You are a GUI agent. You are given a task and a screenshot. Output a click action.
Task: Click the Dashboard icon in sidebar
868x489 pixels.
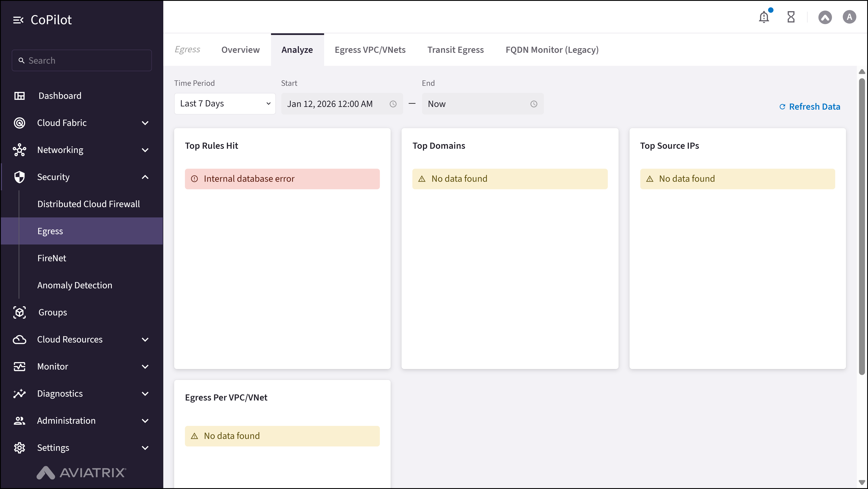pyautogui.click(x=20, y=96)
